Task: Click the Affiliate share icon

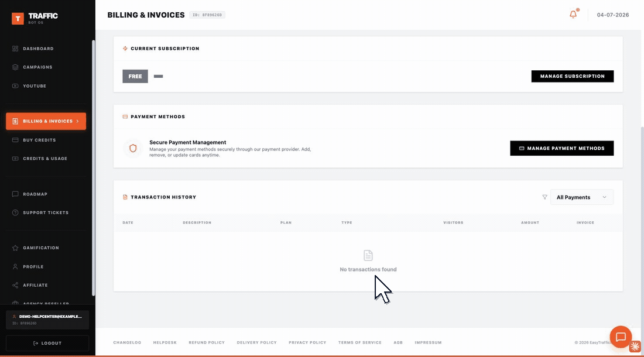Action: coord(15,285)
